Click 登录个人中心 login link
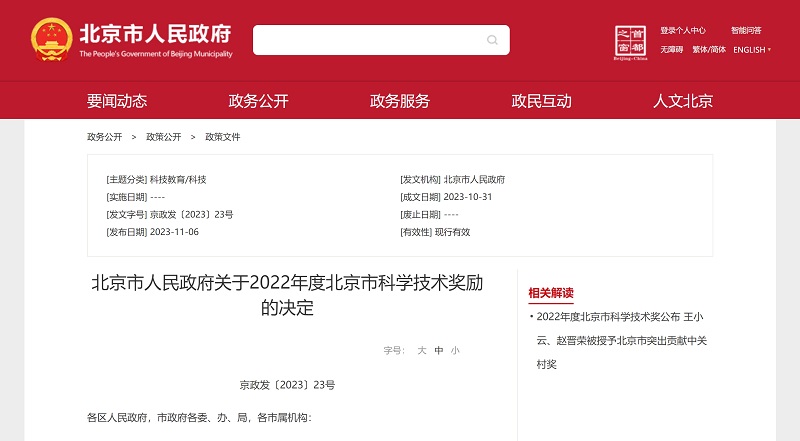800x441 pixels. [x=683, y=31]
